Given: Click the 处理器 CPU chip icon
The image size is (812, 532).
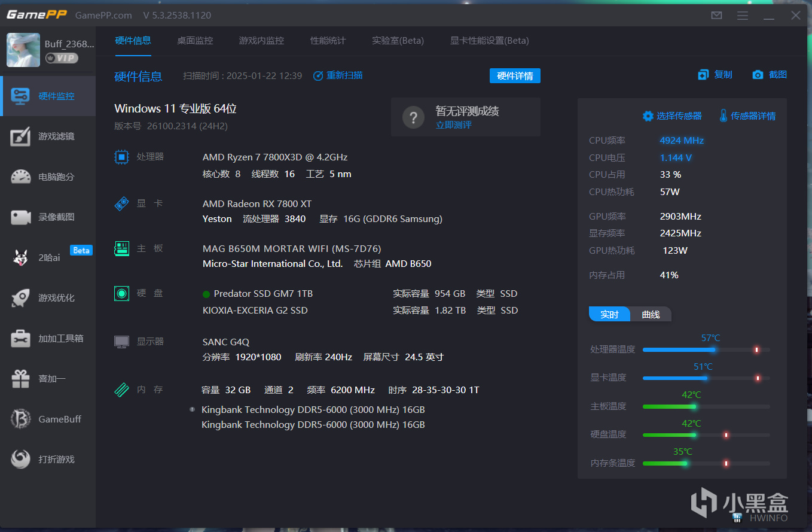Looking at the screenshot, I should pos(121,157).
